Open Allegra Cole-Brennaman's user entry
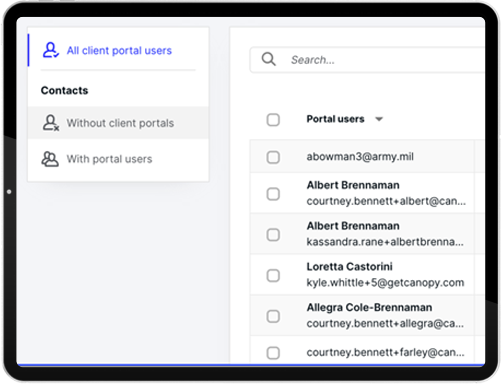This screenshot has width=501, height=384. [362, 315]
